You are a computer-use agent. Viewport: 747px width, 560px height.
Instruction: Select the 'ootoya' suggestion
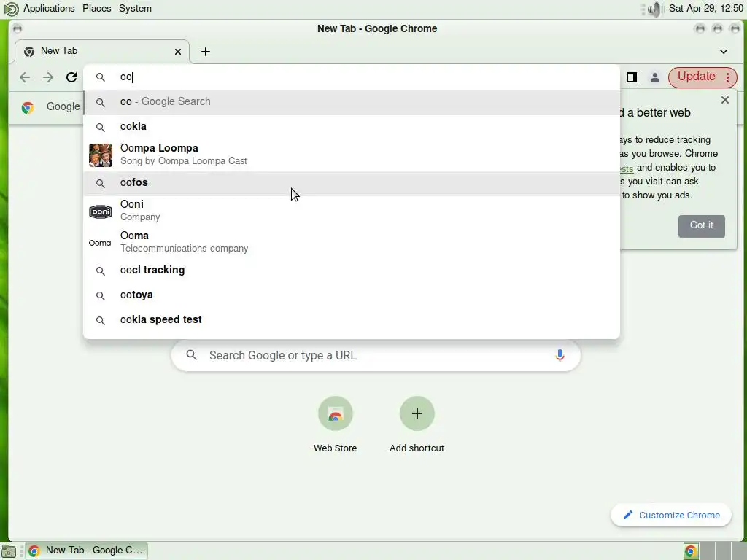tap(352, 295)
